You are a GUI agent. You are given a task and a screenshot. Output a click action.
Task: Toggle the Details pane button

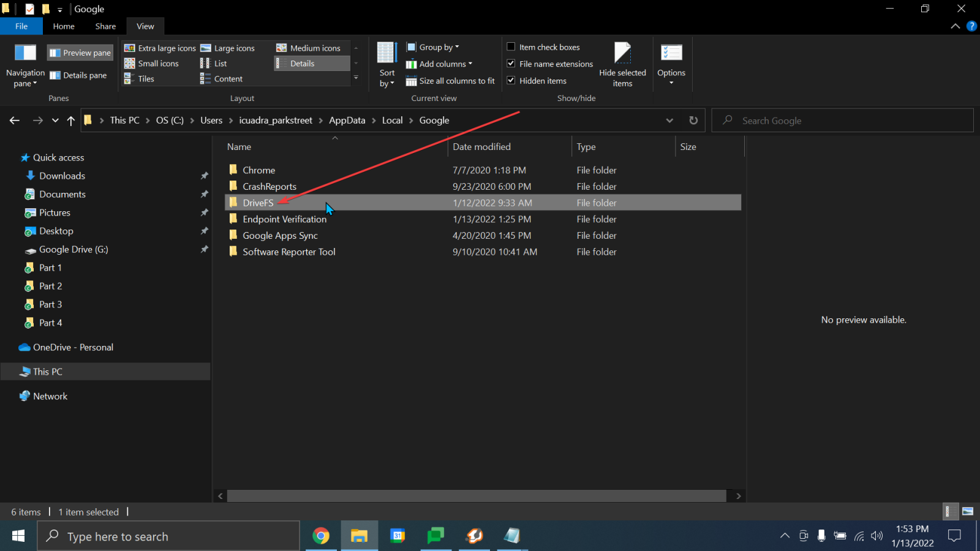pyautogui.click(x=78, y=75)
